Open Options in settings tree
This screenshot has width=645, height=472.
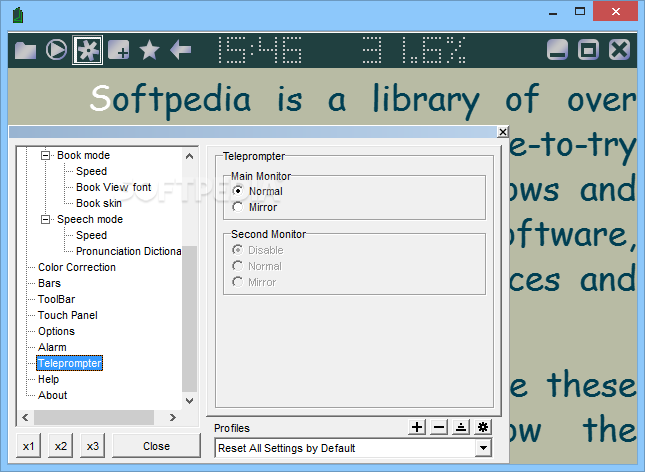coord(56,331)
